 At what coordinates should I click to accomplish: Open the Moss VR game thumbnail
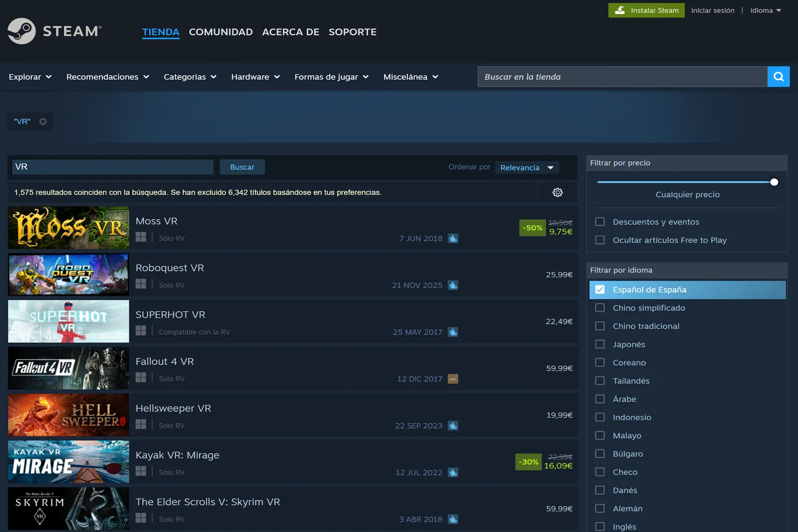69,228
